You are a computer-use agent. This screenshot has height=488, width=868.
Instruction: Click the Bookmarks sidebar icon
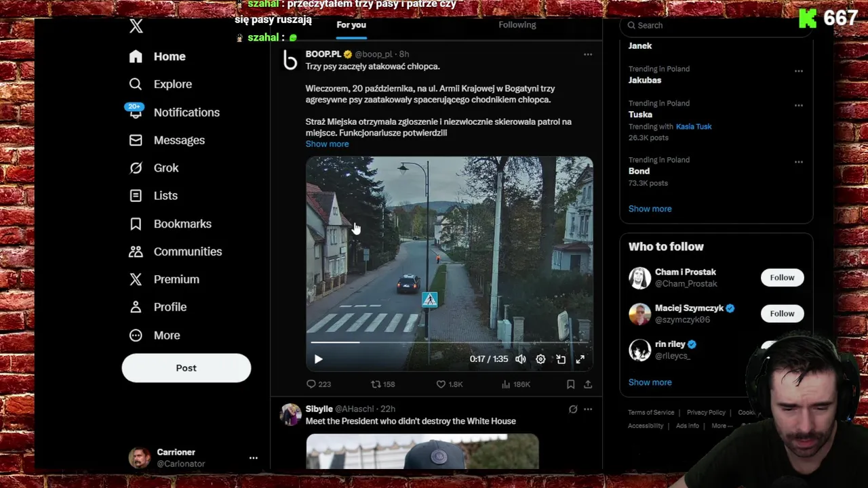[136, 224]
